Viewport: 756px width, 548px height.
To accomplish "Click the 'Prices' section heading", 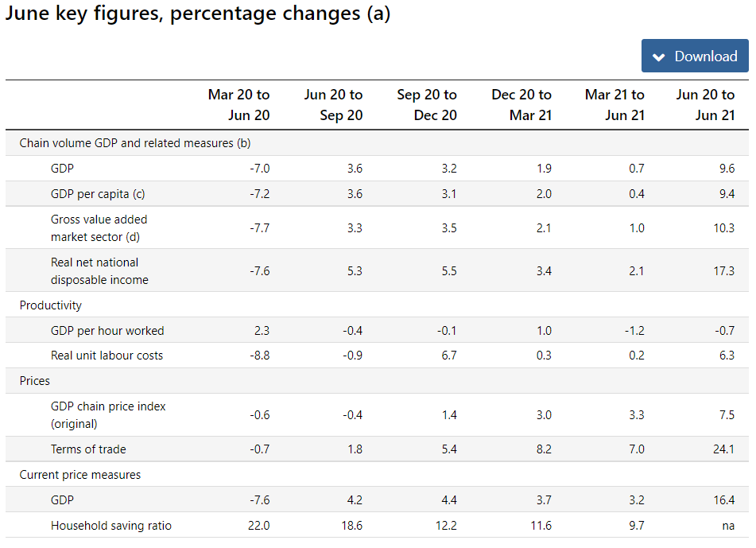I will pyautogui.click(x=35, y=382).
